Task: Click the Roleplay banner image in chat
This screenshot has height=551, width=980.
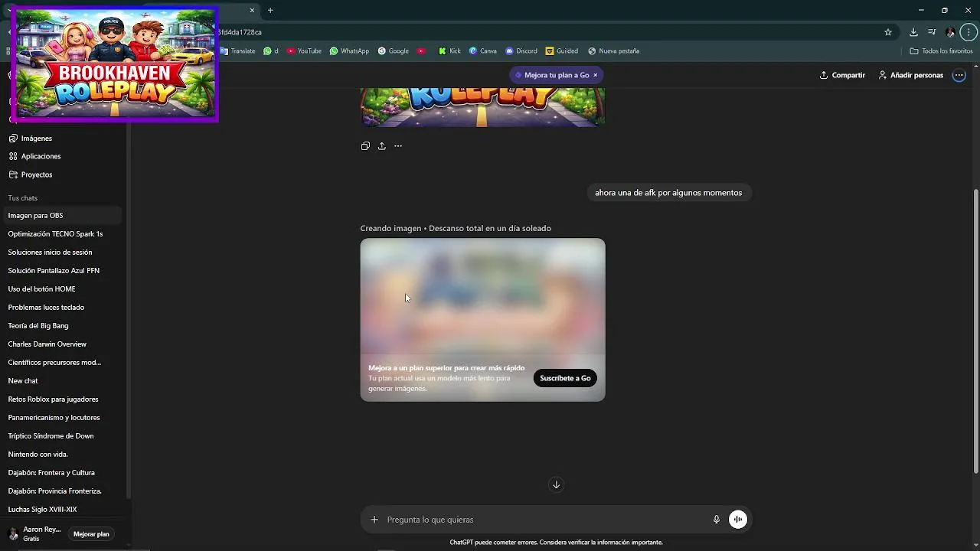Action: pyautogui.click(x=482, y=107)
